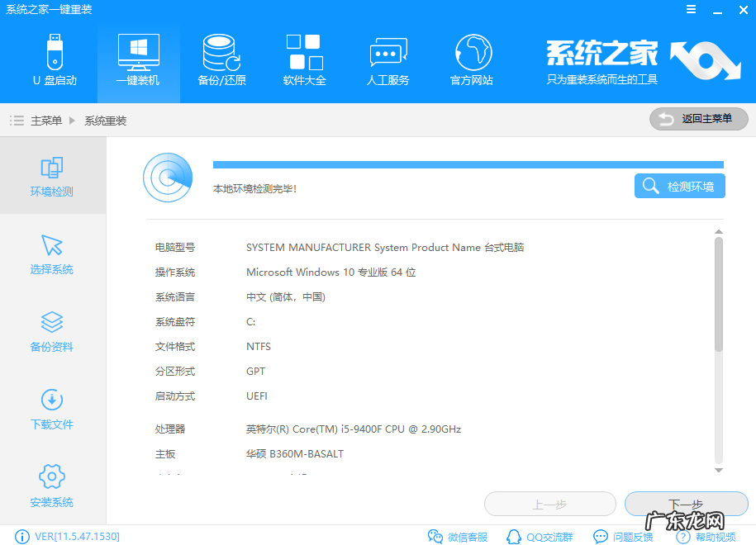Proceed with the 下一步 next button
Screen dimensions: 756x545
(x=686, y=504)
